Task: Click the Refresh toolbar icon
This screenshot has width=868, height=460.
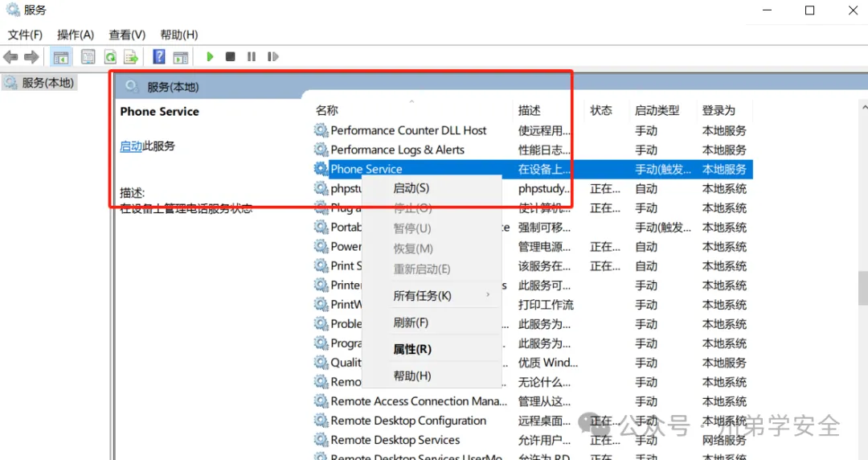Action: point(110,56)
